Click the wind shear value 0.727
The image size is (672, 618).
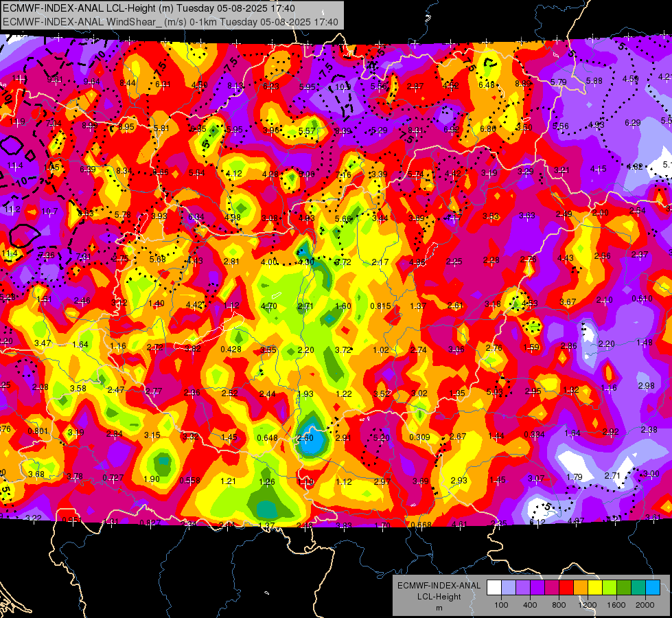click(x=113, y=477)
